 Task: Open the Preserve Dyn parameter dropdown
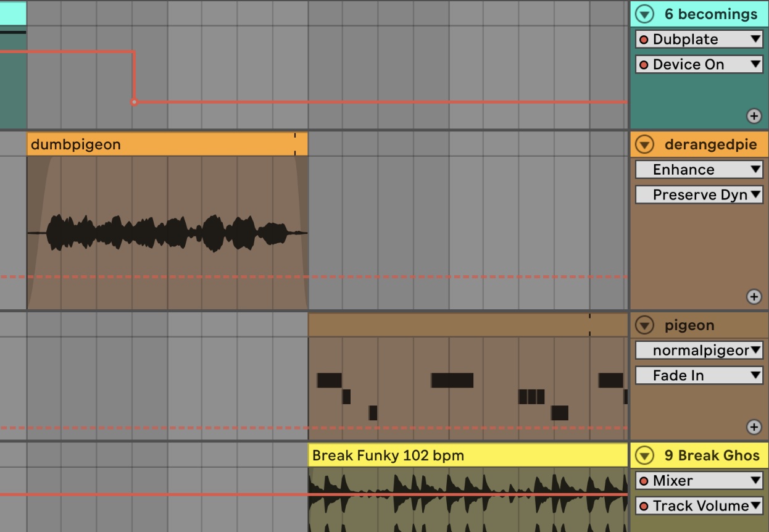click(699, 195)
